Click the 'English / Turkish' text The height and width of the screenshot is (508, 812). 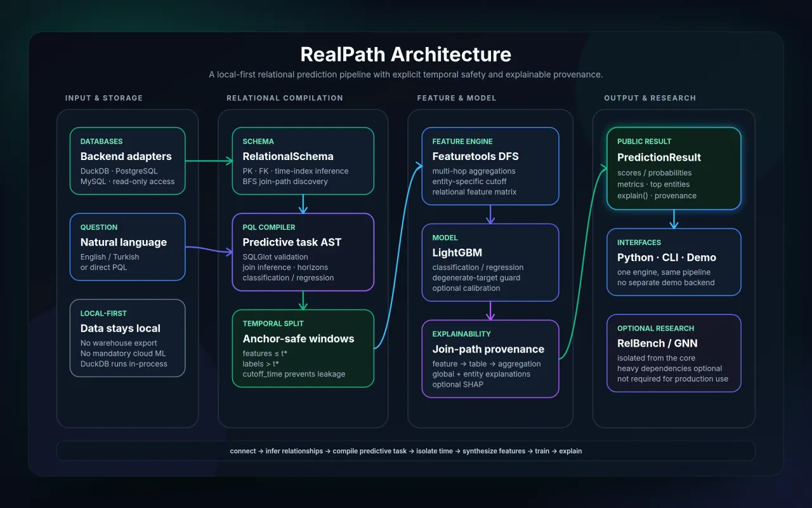tap(110, 257)
